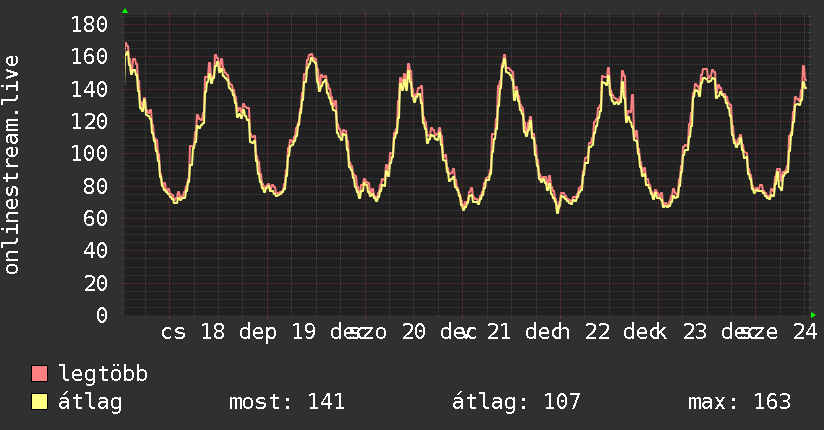Click the 19 x-axis date label

[304, 332]
